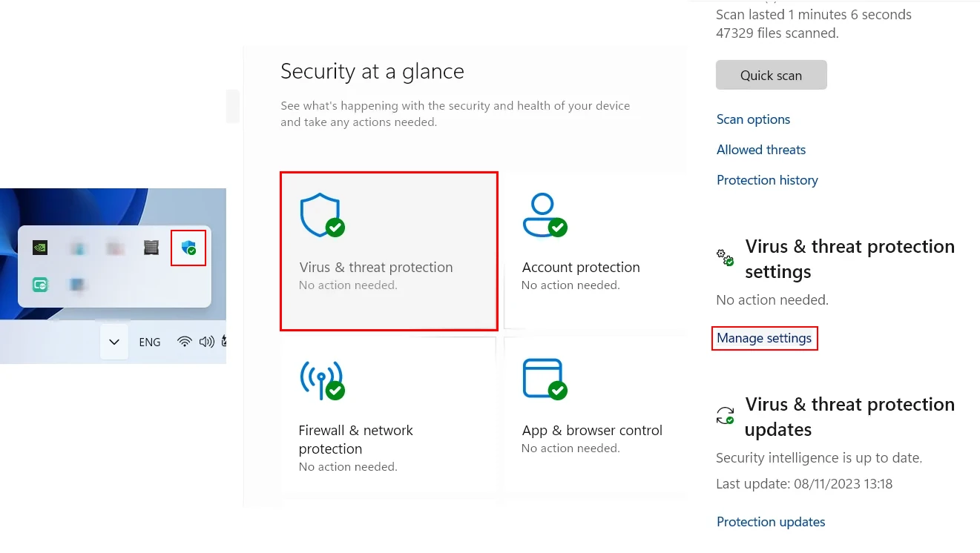Open Protection history
The image size is (980, 553).
[767, 179]
